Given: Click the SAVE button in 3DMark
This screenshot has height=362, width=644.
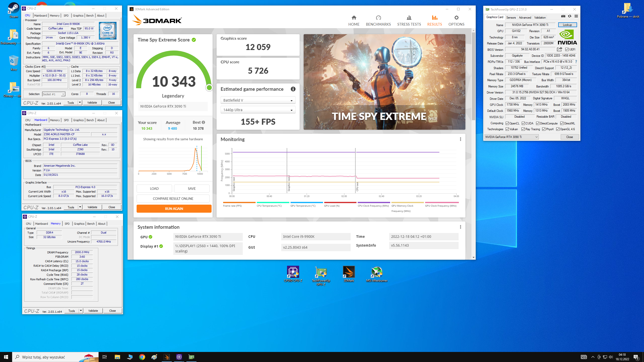Looking at the screenshot, I should 192,189.
